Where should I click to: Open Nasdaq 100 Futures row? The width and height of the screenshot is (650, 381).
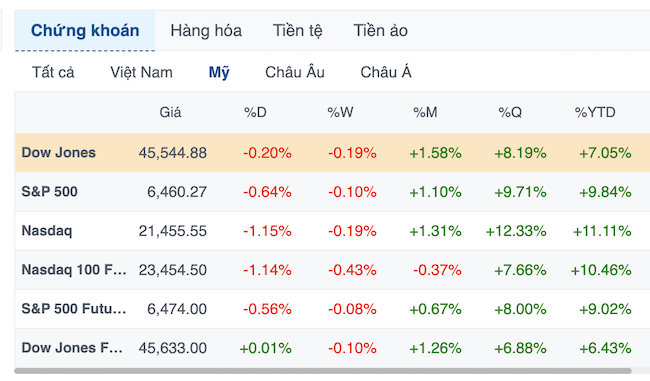(x=332, y=270)
